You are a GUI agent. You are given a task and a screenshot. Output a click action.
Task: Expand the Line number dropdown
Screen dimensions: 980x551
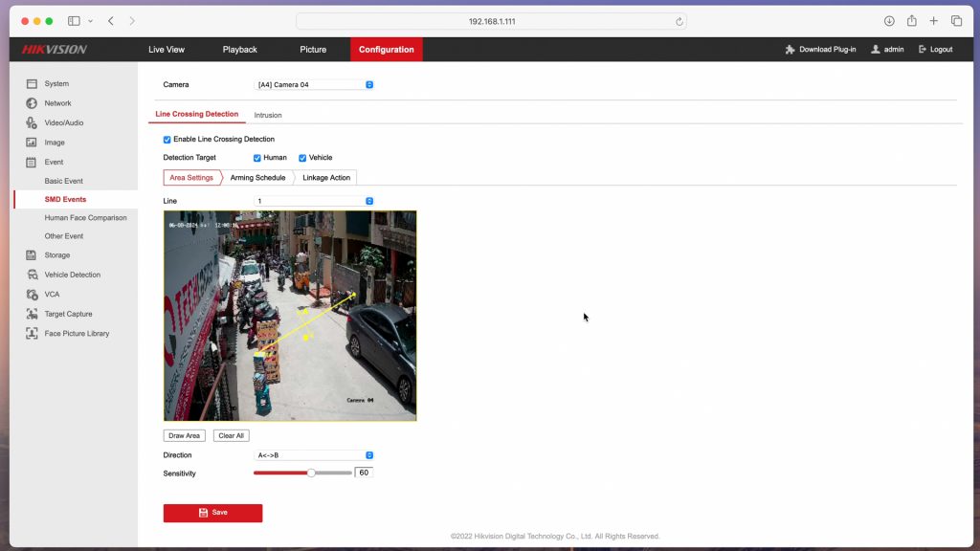click(314, 201)
